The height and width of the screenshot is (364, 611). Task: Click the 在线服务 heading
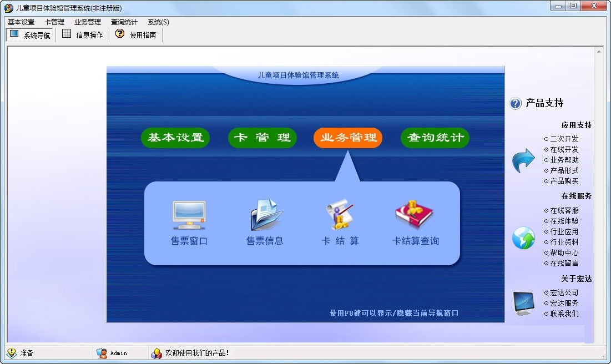[577, 196]
